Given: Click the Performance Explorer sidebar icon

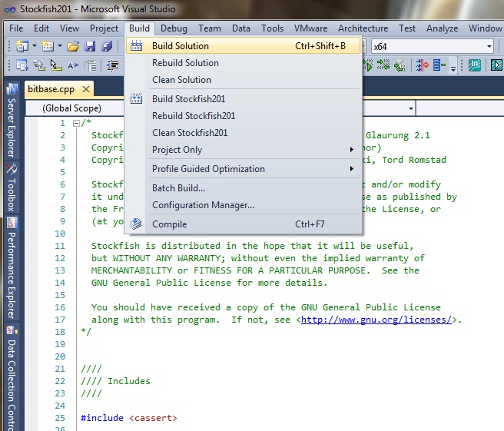Looking at the screenshot, I should coord(12,223).
